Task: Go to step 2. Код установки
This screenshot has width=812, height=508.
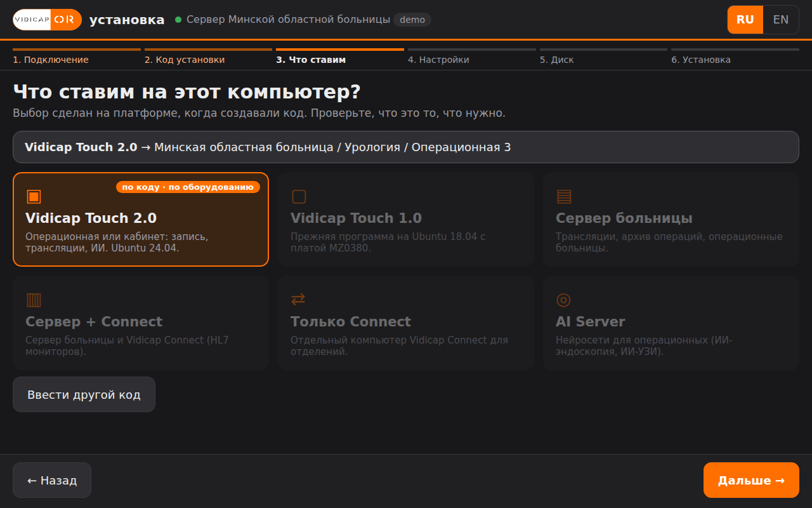Action: point(208,57)
